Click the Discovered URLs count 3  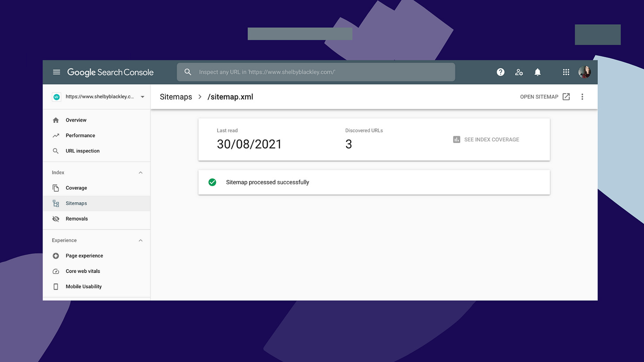pos(349,145)
